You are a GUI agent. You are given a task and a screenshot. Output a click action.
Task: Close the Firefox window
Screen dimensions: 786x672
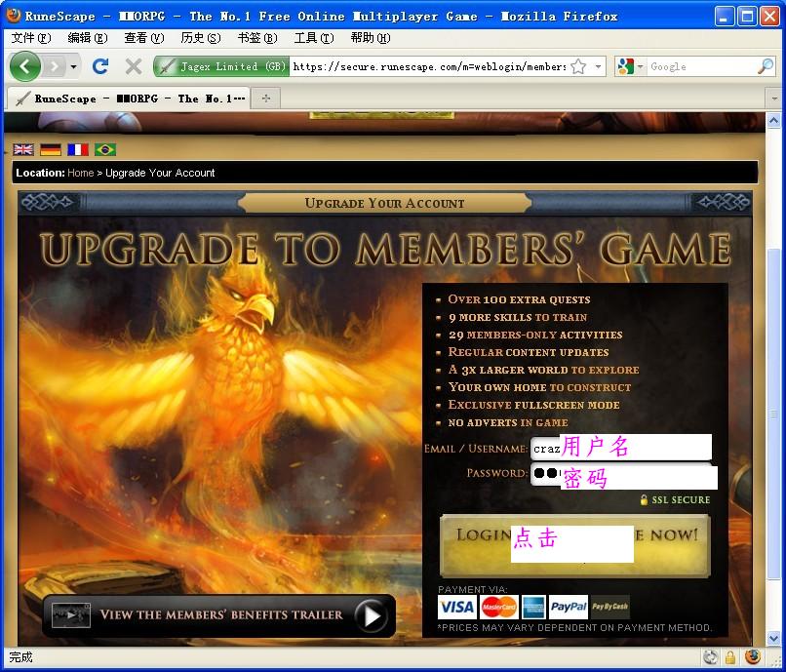tap(770, 16)
